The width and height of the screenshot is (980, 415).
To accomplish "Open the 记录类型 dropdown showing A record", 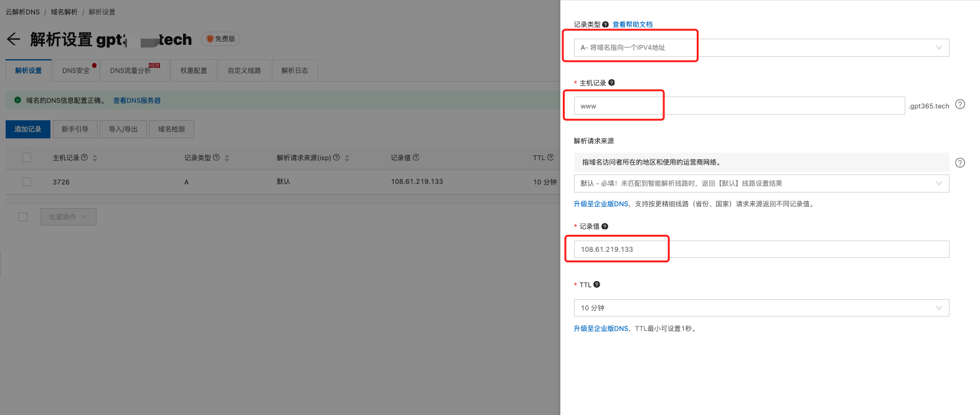I will coord(761,47).
